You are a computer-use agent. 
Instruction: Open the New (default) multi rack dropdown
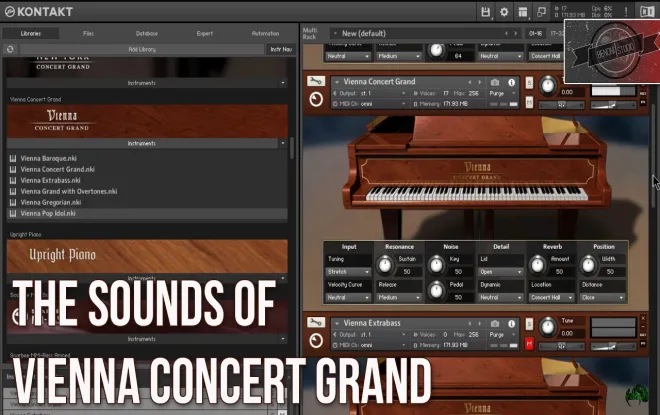(425, 33)
